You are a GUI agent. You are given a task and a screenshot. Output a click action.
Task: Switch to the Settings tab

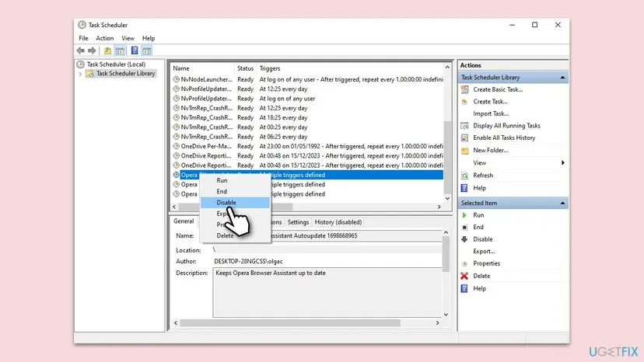pos(298,222)
